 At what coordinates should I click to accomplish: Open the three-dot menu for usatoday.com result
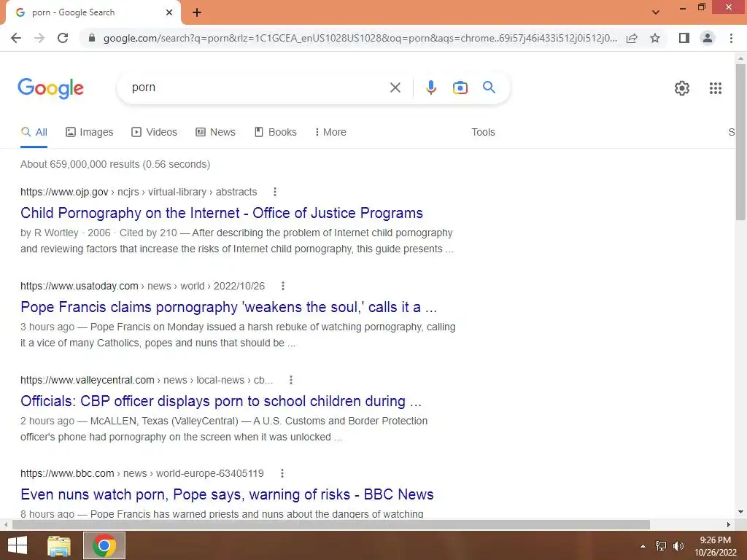[x=283, y=286]
